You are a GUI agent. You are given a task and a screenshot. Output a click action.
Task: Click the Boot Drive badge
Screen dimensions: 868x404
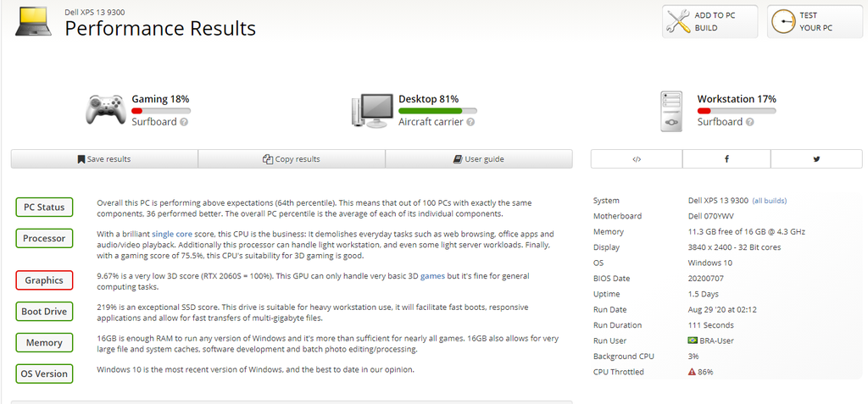(44, 311)
